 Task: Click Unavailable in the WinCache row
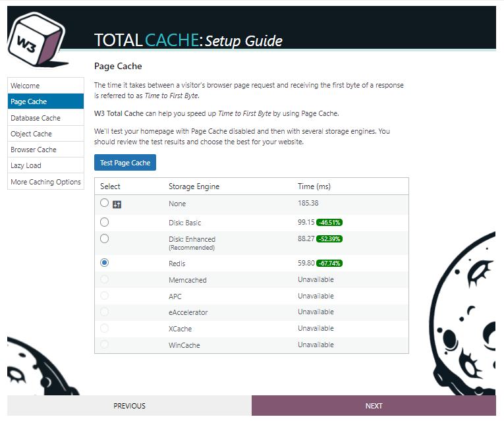point(316,345)
